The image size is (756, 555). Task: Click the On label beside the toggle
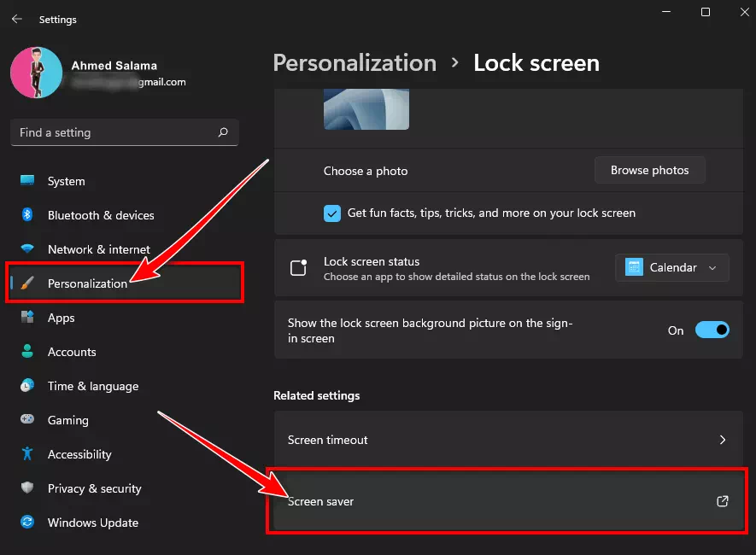[676, 330]
